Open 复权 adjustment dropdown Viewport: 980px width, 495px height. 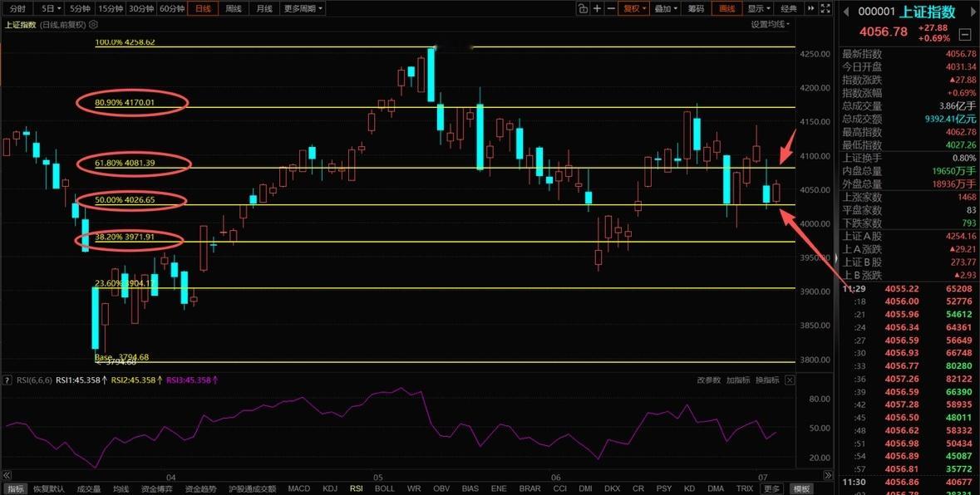tap(634, 9)
